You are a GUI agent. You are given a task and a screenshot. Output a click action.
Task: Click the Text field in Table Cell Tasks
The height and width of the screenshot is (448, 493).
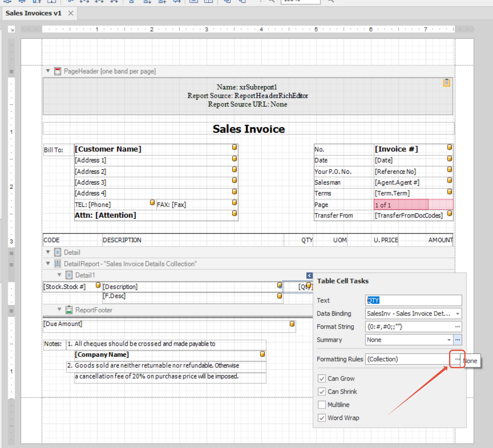pos(414,300)
